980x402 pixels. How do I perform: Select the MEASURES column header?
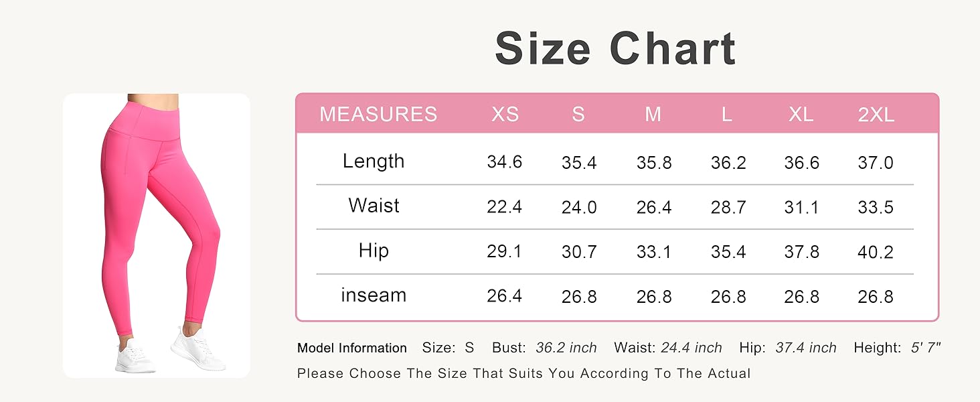[378, 115]
